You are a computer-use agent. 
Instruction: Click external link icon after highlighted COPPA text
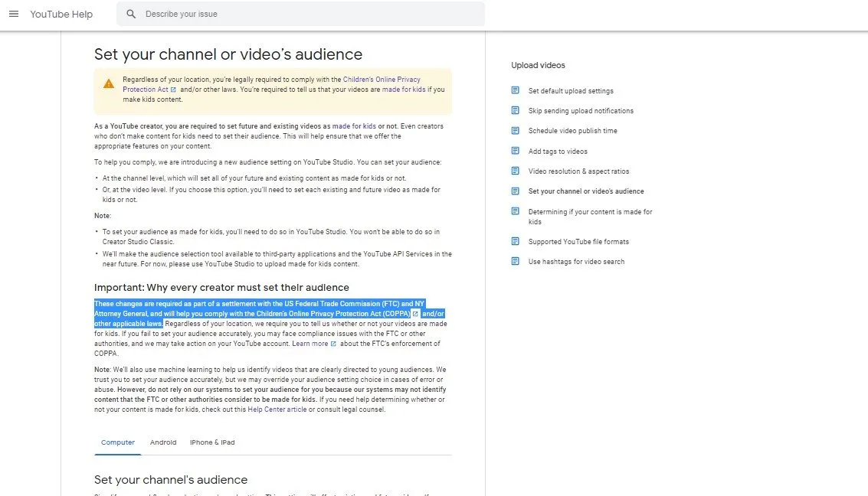(x=415, y=314)
